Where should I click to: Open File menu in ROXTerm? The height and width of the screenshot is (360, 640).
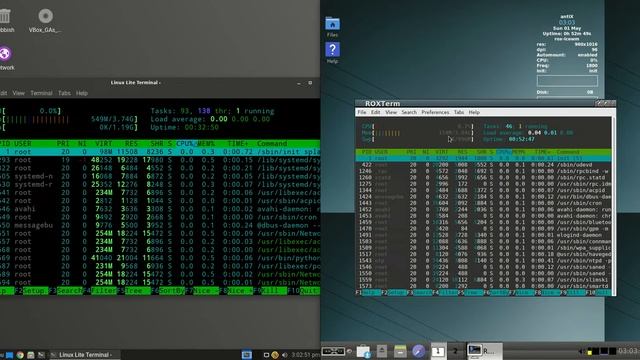[x=362, y=112]
